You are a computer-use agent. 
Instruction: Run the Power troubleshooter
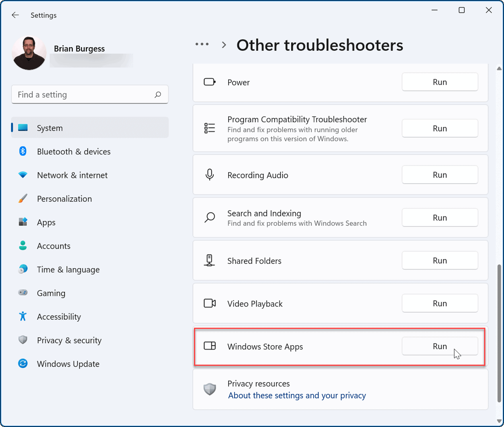click(x=440, y=82)
